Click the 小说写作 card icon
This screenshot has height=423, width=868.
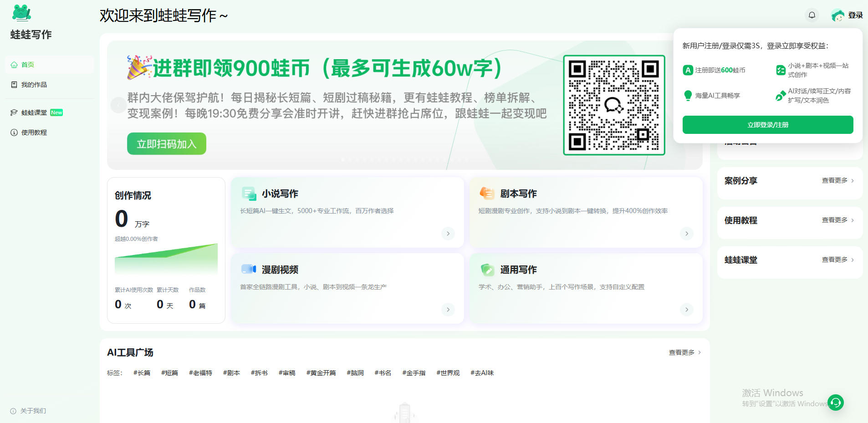point(249,194)
